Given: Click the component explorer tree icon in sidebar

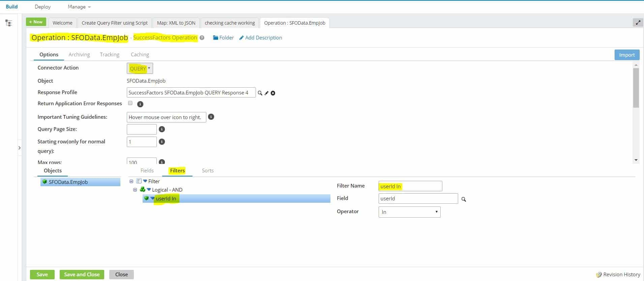Looking at the screenshot, I should [9, 23].
